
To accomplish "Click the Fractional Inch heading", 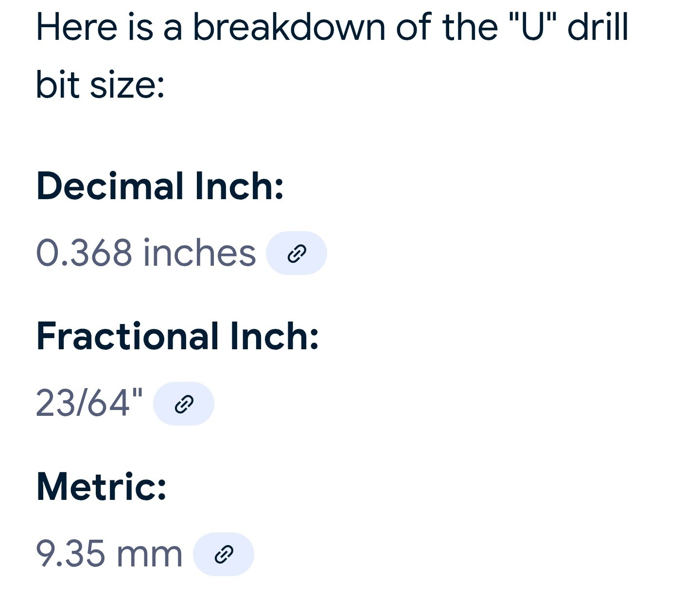I will [177, 336].
